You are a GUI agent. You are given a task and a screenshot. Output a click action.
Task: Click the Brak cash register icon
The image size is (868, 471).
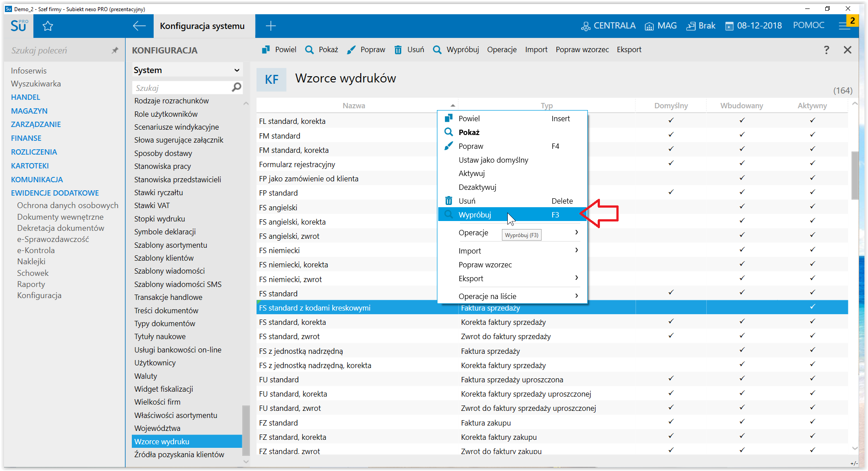tap(691, 26)
